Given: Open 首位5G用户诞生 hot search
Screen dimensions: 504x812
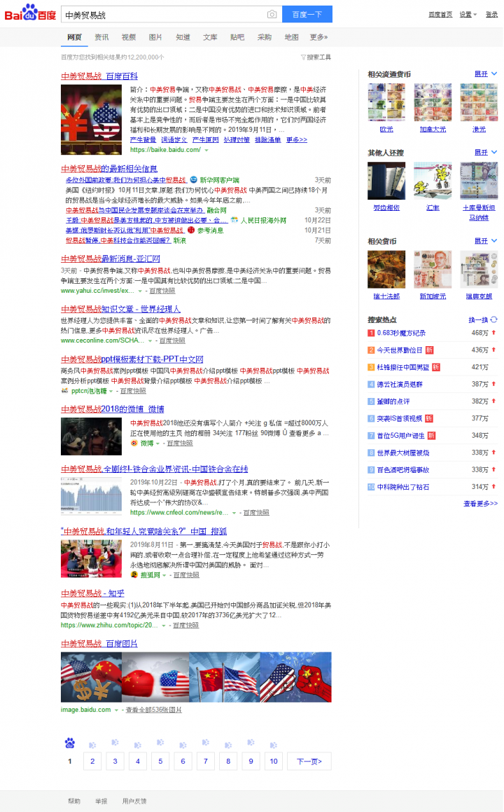Looking at the screenshot, I should point(400,436).
